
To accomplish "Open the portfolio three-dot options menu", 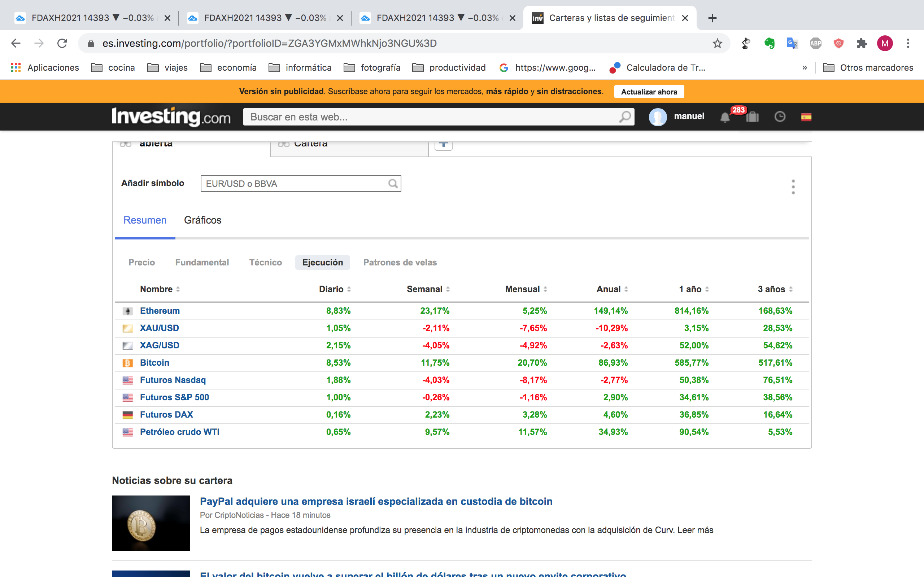I will coord(793,187).
